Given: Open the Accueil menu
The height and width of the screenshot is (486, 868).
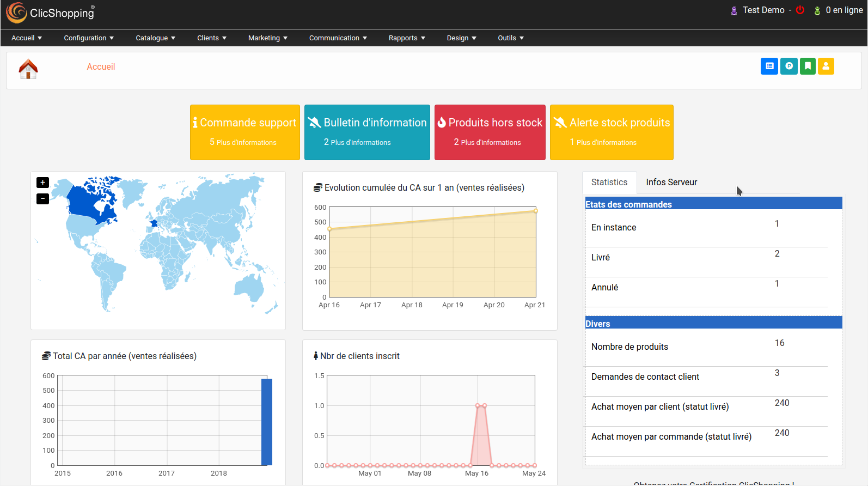Looking at the screenshot, I should (27, 38).
